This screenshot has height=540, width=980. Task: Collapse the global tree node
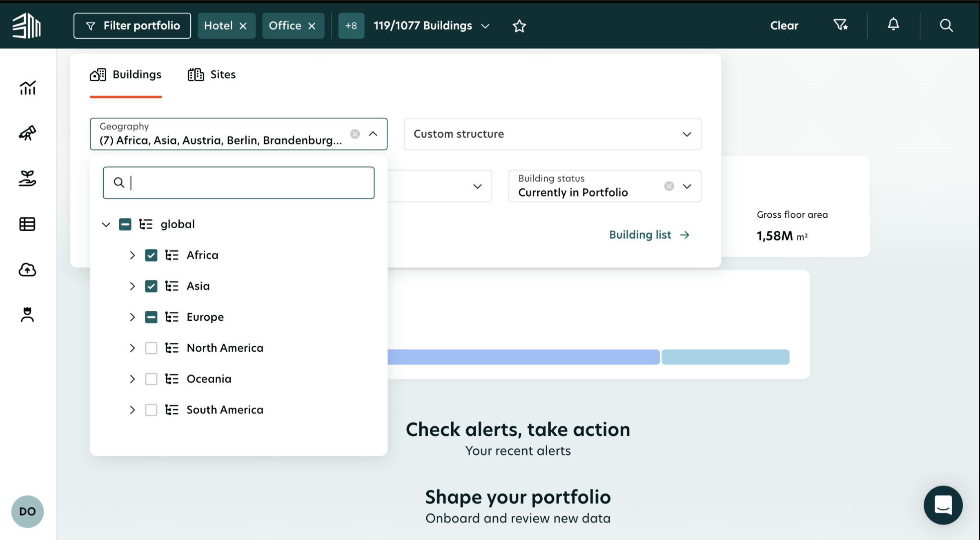[x=106, y=224]
